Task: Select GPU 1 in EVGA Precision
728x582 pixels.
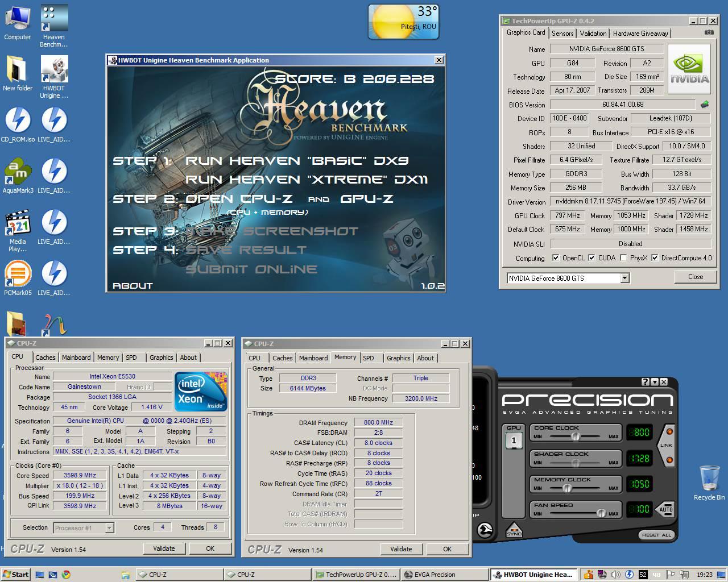Action: point(514,440)
